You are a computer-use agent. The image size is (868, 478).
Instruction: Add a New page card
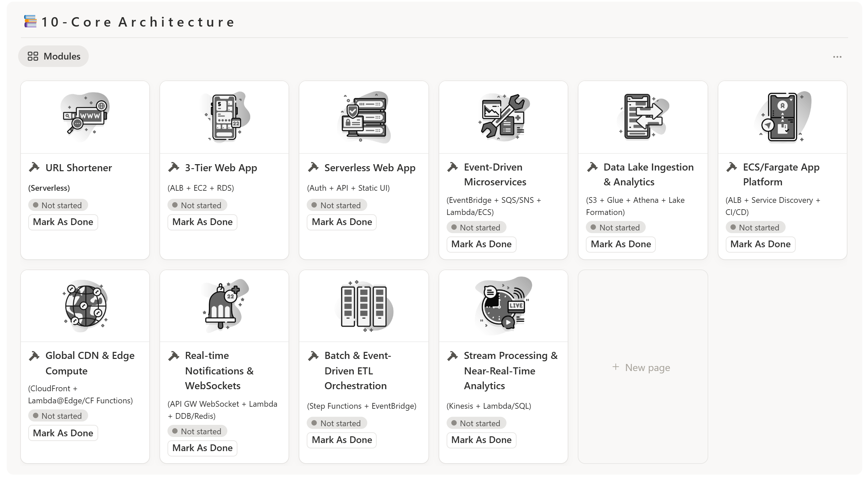pyautogui.click(x=642, y=367)
